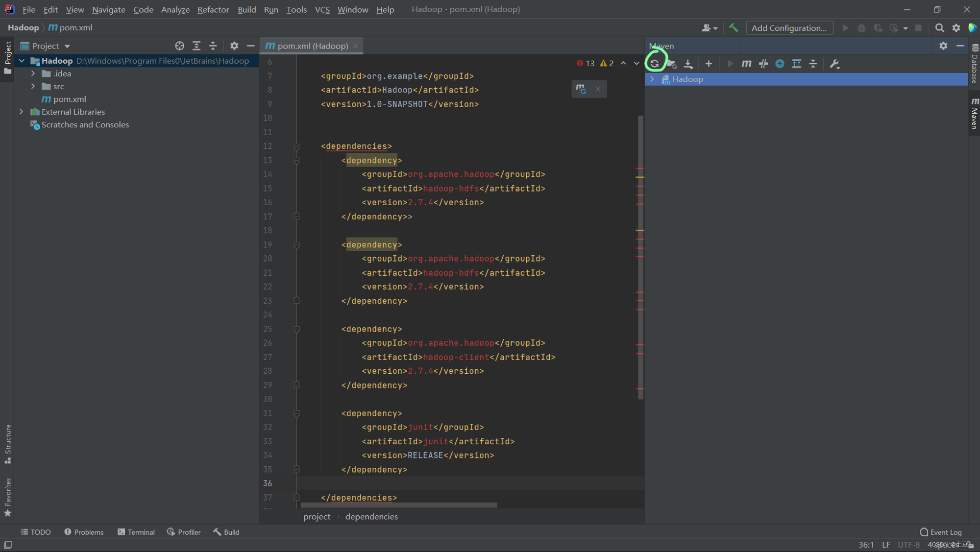Click Execute Maven Goal 'm' icon

[x=746, y=64]
